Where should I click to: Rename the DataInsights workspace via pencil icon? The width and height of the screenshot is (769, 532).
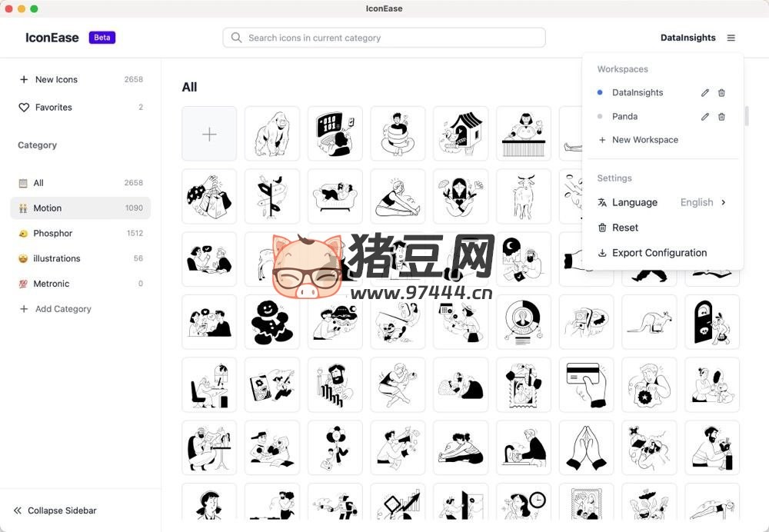pos(704,92)
